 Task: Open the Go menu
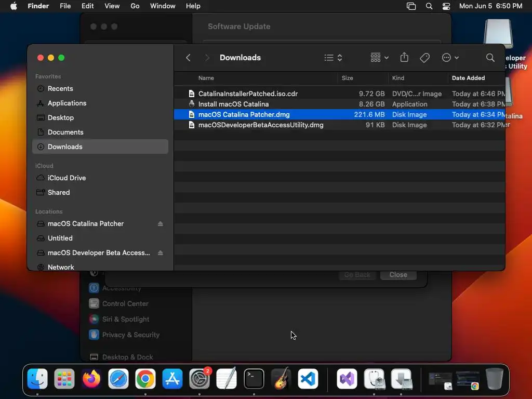coord(135,6)
